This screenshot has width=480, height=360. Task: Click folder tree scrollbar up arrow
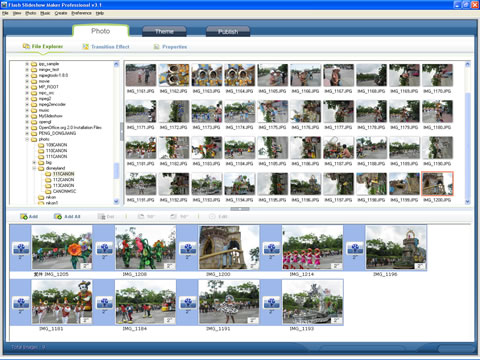(x=116, y=64)
